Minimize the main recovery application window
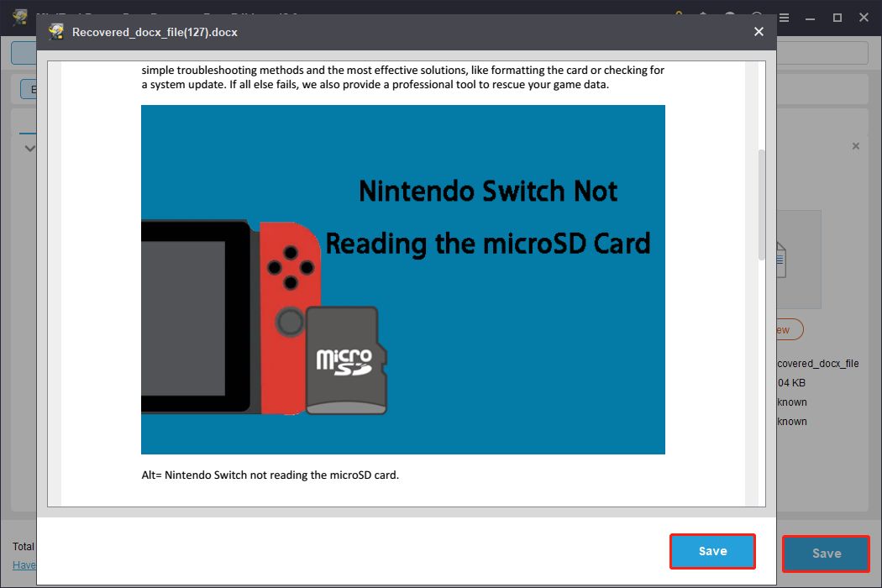The height and width of the screenshot is (588, 882). 810,18
